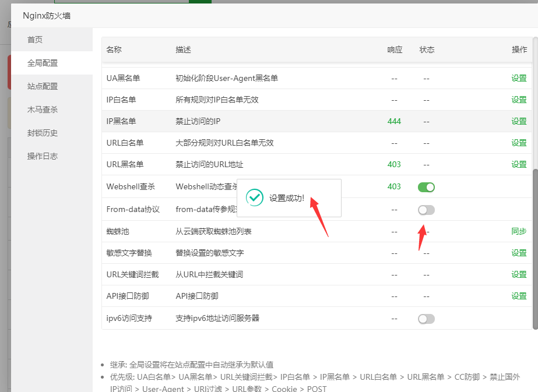Screen dimensions: 538x392
Task: Click the API接口防御 name cell
Action: (128, 296)
